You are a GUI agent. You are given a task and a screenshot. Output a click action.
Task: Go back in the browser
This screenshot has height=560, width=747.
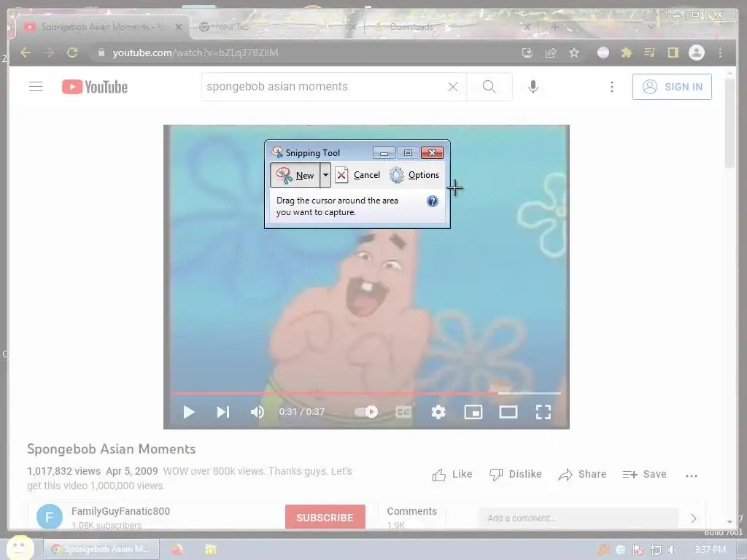point(26,52)
